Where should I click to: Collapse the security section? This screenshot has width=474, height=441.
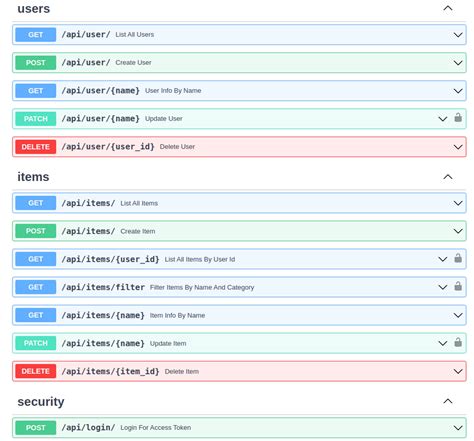(448, 401)
